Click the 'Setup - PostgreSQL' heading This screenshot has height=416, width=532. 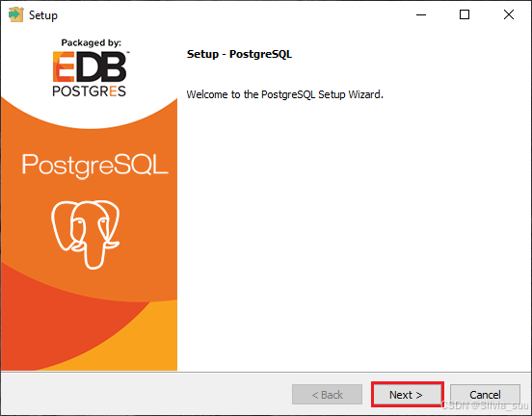tap(239, 54)
